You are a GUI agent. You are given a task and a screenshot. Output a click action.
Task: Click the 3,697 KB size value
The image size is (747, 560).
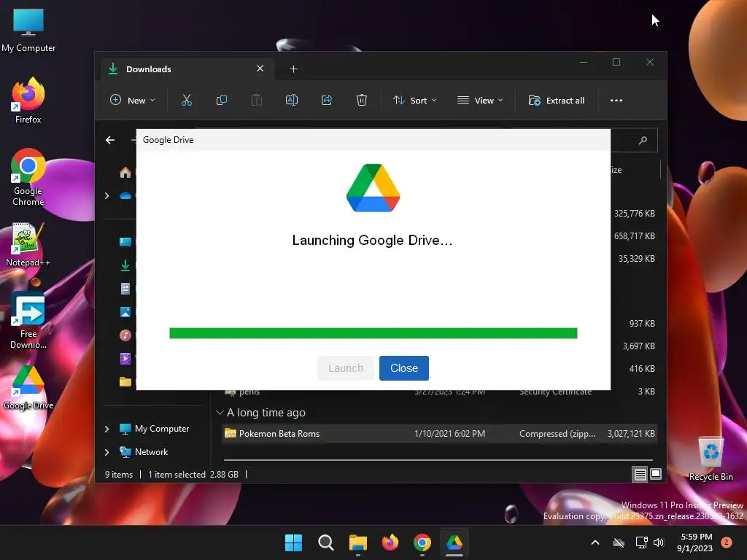[638, 346]
